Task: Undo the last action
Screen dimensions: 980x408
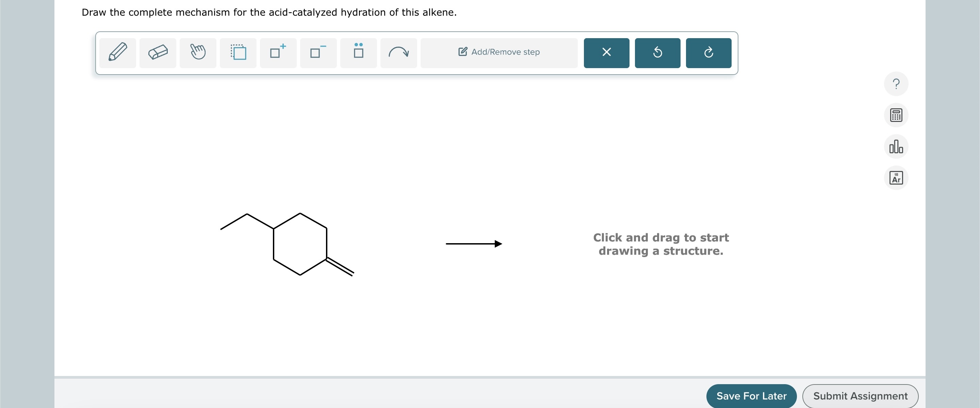Action: (x=657, y=53)
